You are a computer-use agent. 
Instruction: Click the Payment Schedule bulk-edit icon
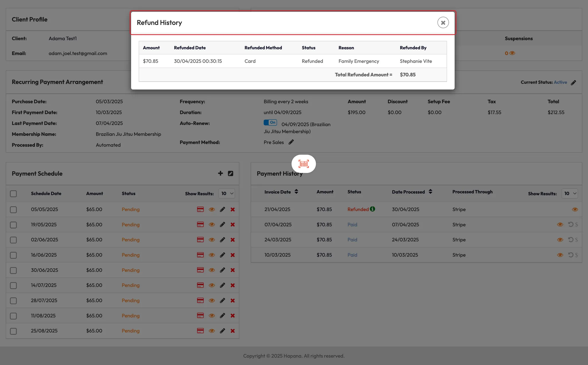point(231,173)
